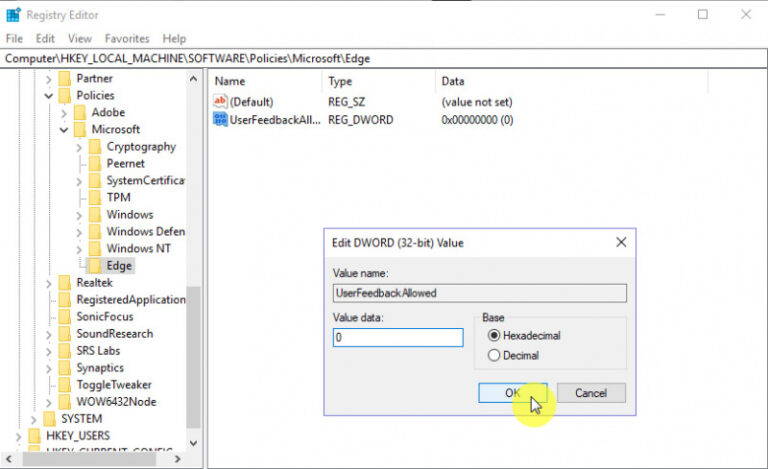Click the Cryptography folder icon
This screenshot has height=469, width=768.
point(95,147)
